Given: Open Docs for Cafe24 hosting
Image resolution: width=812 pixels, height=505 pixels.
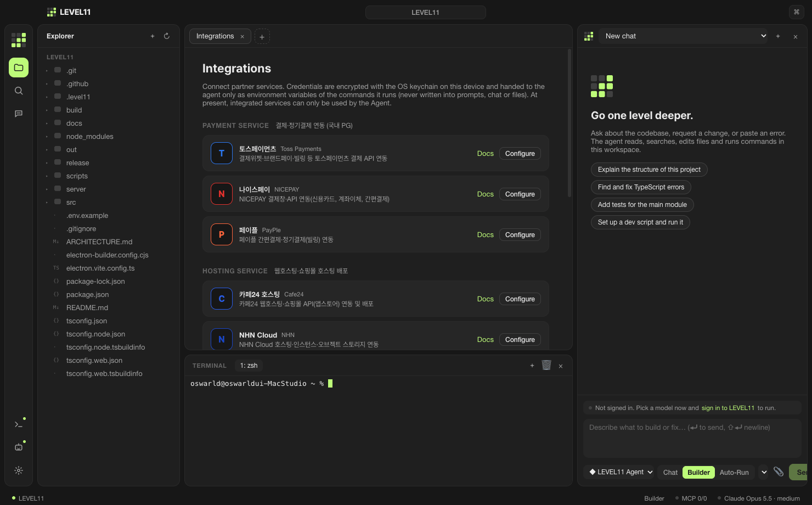Looking at the screenshot, I should point(486,299).
